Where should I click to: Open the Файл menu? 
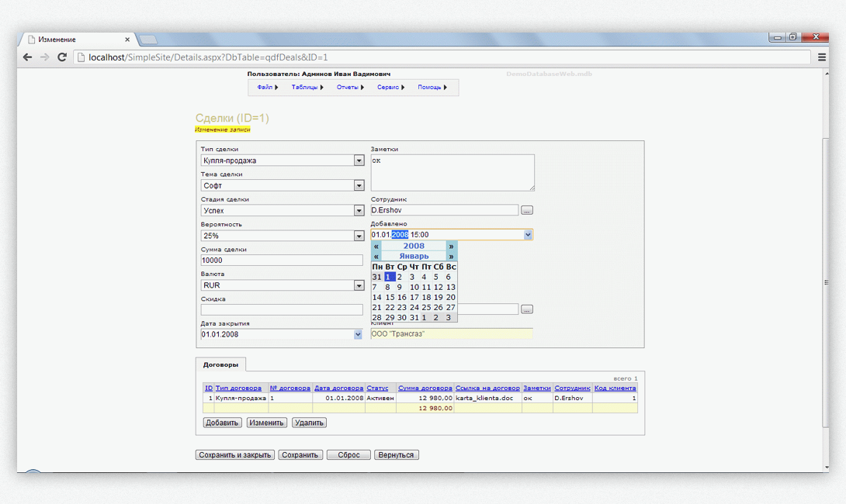267,88
